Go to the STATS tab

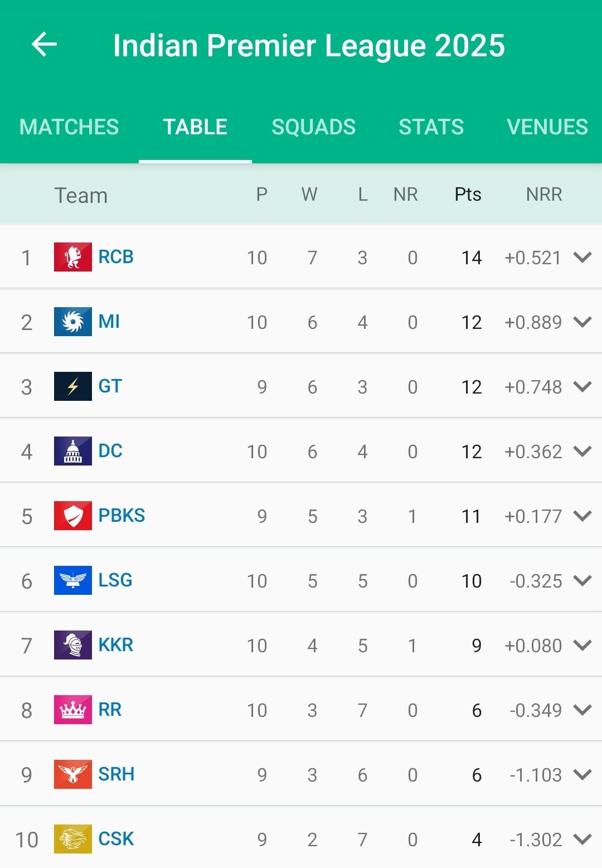[431, 127]
